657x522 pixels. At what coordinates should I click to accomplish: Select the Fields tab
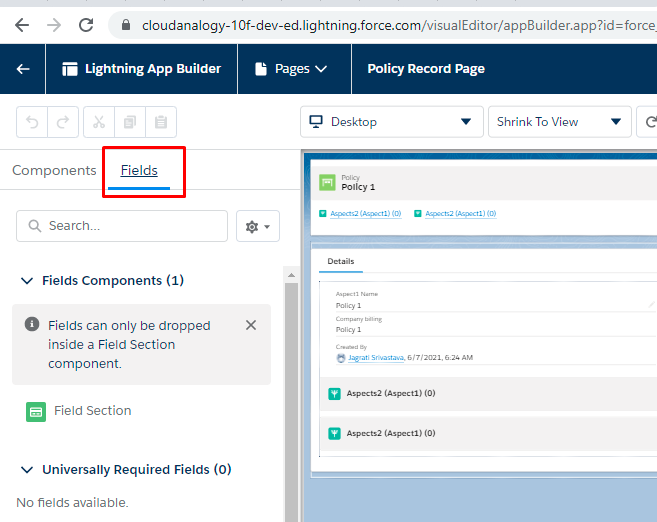139,171
